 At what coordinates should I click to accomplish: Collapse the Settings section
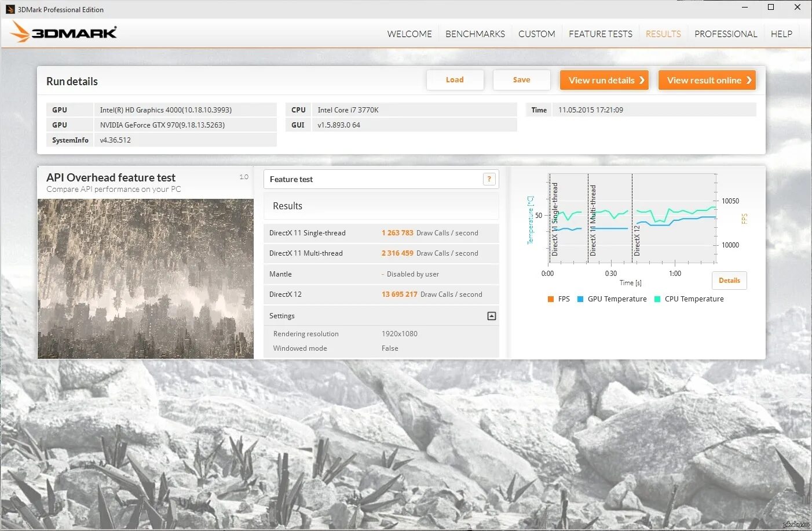[492, 316]
